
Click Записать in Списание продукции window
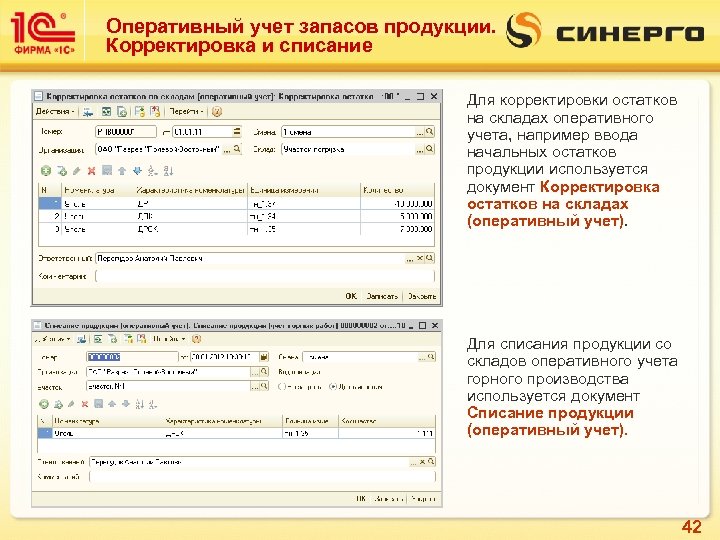coord(389,498)
